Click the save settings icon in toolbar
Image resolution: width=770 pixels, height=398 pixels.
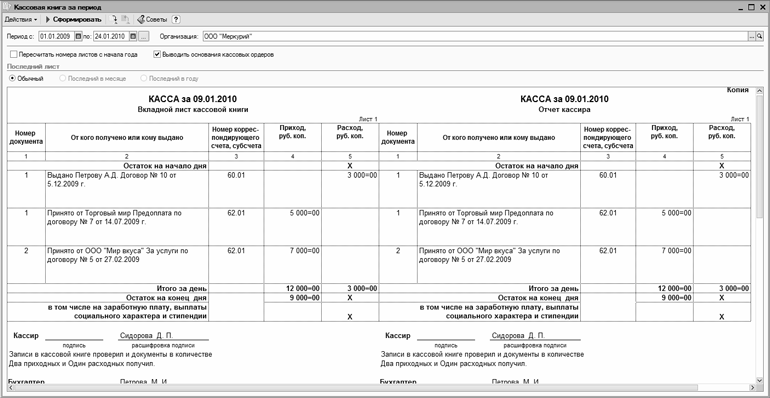tap(125, 20)
